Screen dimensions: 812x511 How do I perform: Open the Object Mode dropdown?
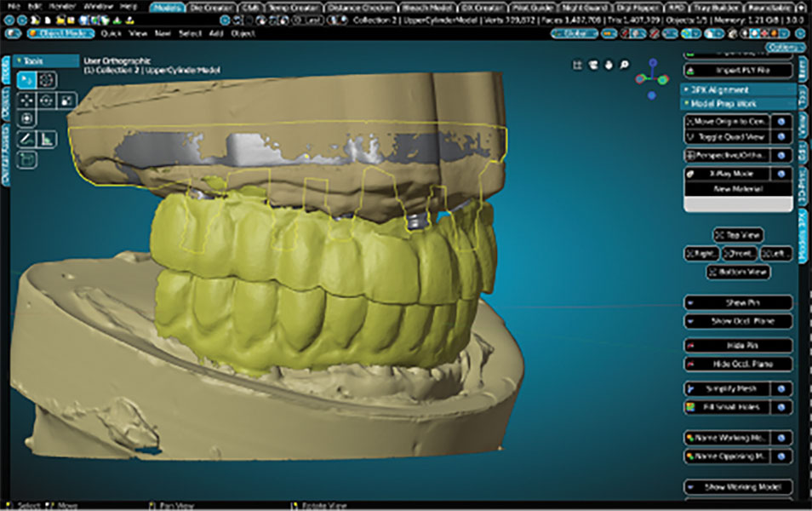pos(60,33)
